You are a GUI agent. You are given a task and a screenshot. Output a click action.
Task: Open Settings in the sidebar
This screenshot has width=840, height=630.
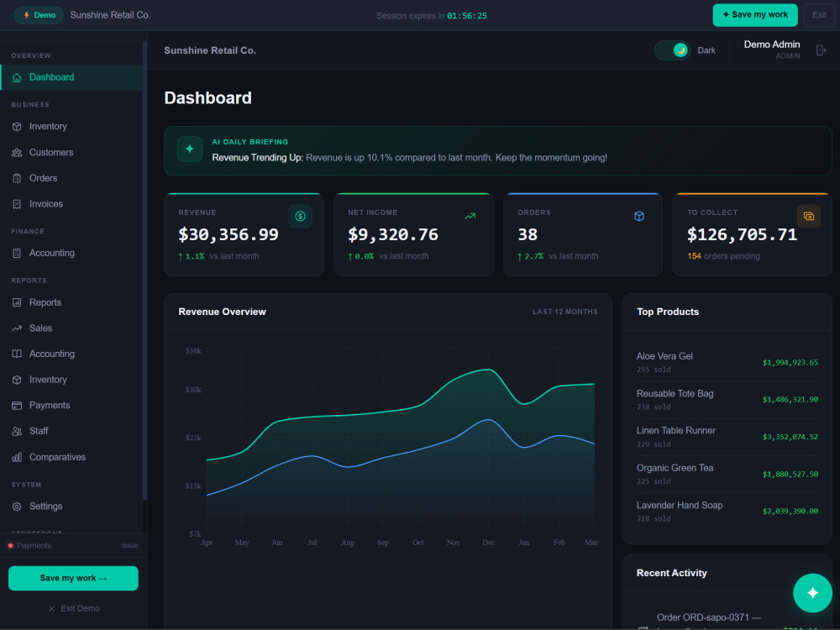pyautogui.click(x=71, y=507)
